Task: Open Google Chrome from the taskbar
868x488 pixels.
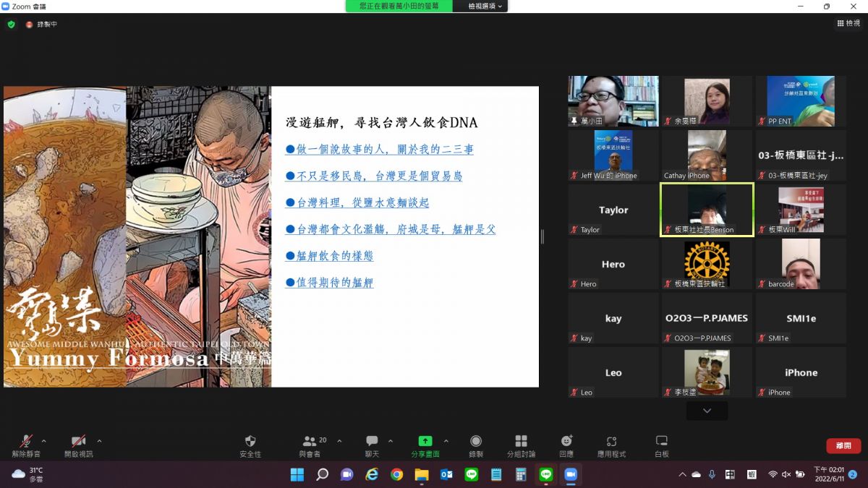Action: [x=396, y=474]
